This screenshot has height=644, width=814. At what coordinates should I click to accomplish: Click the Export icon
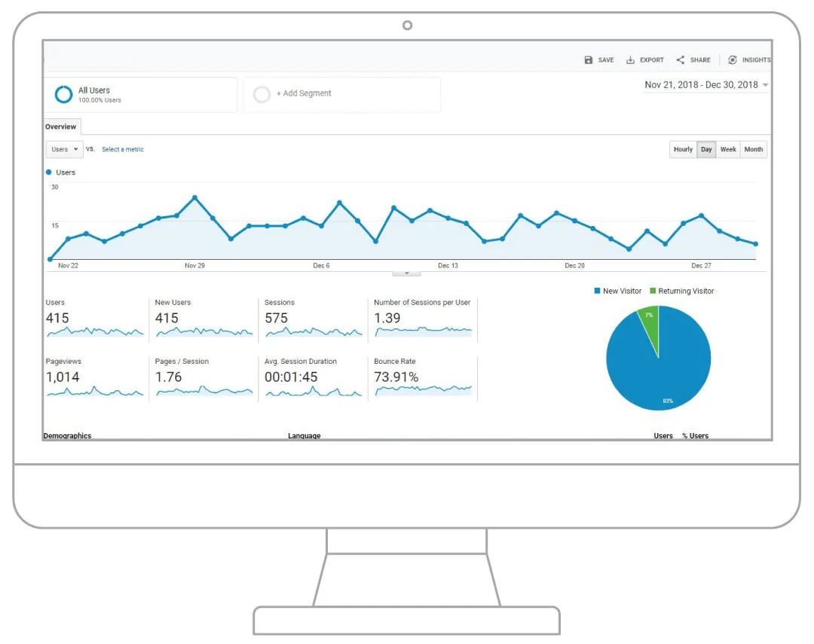632,60
